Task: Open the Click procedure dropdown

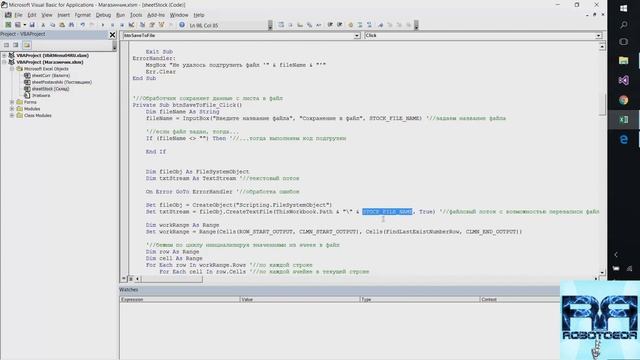Action: click(x=598, y=36)
